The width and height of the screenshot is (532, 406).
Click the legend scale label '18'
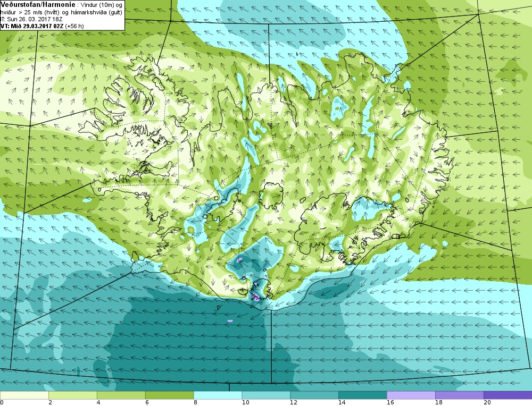439,403
